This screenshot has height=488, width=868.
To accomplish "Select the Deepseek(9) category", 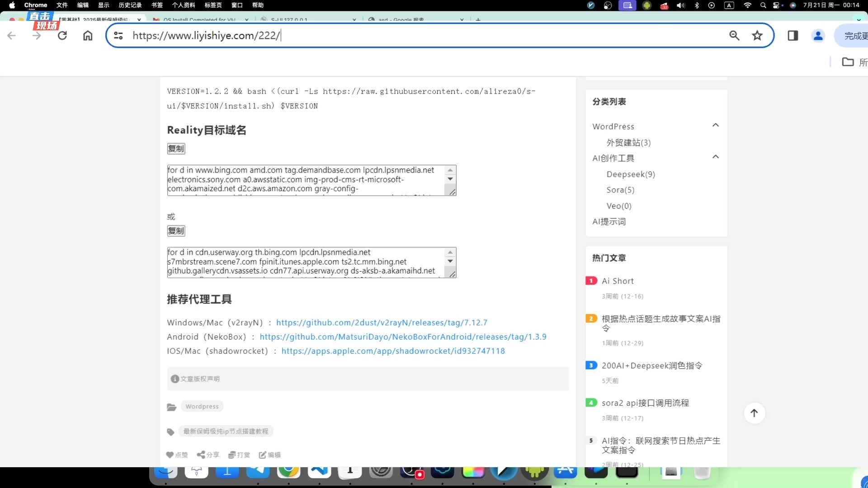I will (631, 174).
